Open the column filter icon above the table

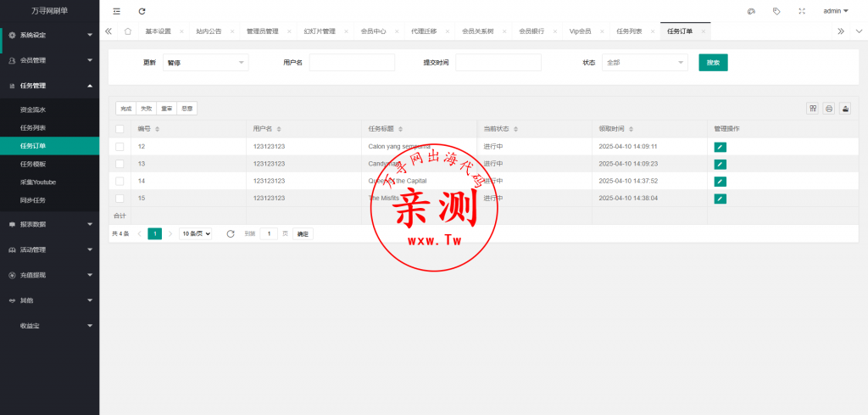coord(813,109)
